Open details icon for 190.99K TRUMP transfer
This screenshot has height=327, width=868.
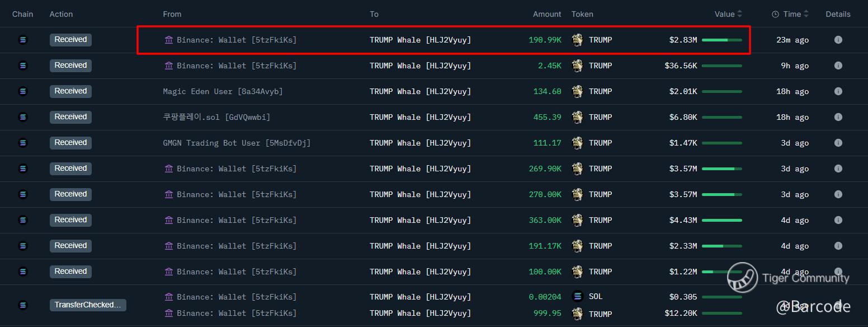pyautogui.click(x=838, y=40)
